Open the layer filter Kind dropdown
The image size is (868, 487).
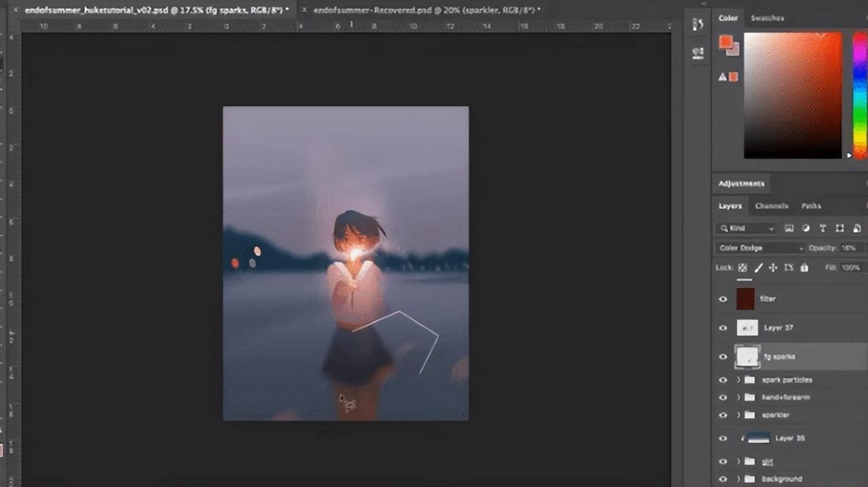(746, 228)
